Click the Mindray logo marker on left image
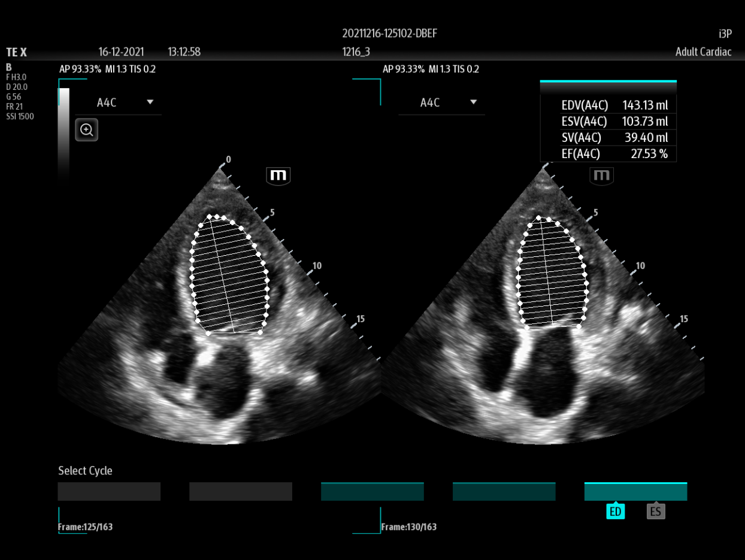Image resolution: width=745 pixels, height=560 pixels. [278, 175]
